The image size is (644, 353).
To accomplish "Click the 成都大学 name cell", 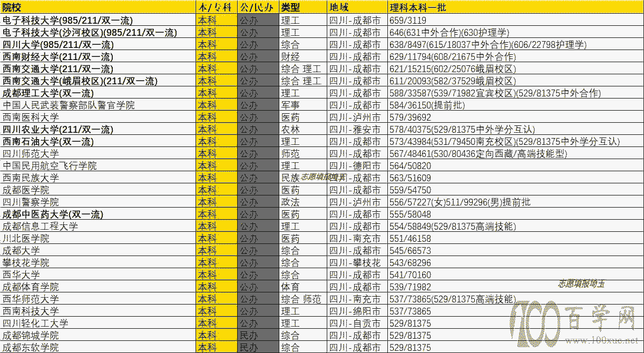I will coord(98,251).
